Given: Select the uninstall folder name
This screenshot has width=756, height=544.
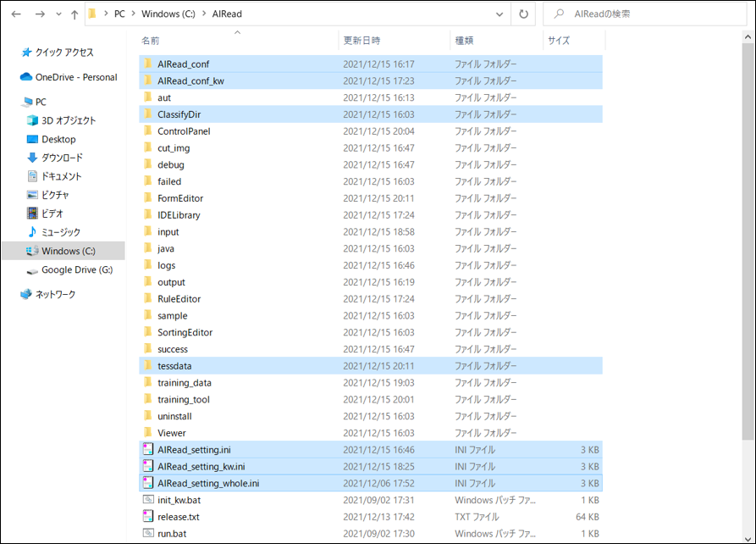Looking at the screenshot, I should (174, 416).
